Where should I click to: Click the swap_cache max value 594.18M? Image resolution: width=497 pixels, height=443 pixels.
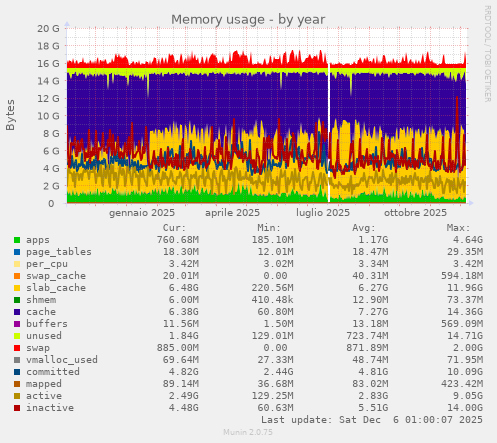(x=462, y=276)
